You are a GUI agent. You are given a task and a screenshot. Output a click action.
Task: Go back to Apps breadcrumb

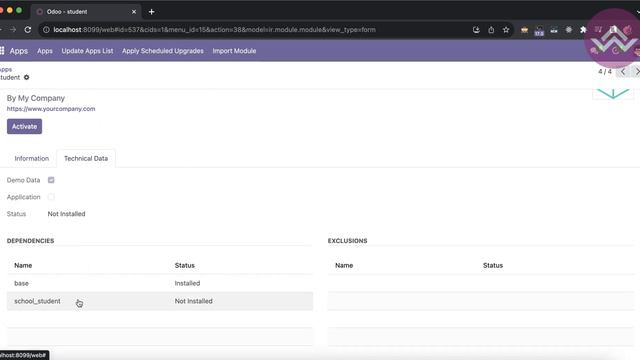(6, 69)
